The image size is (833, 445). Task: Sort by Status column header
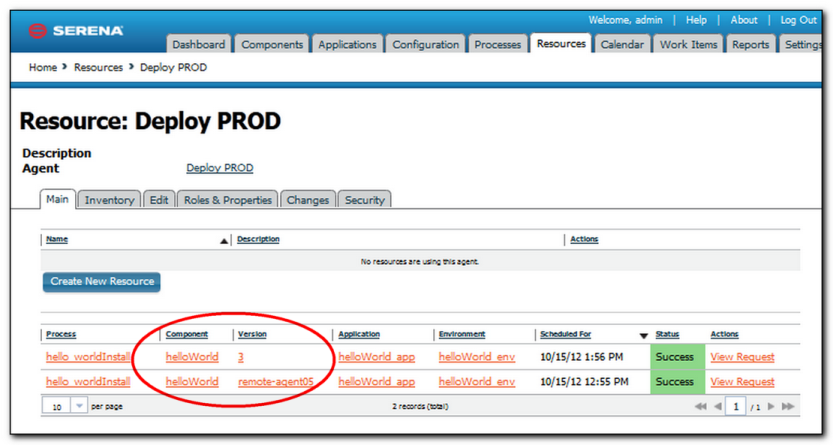(x=667, y=335)
